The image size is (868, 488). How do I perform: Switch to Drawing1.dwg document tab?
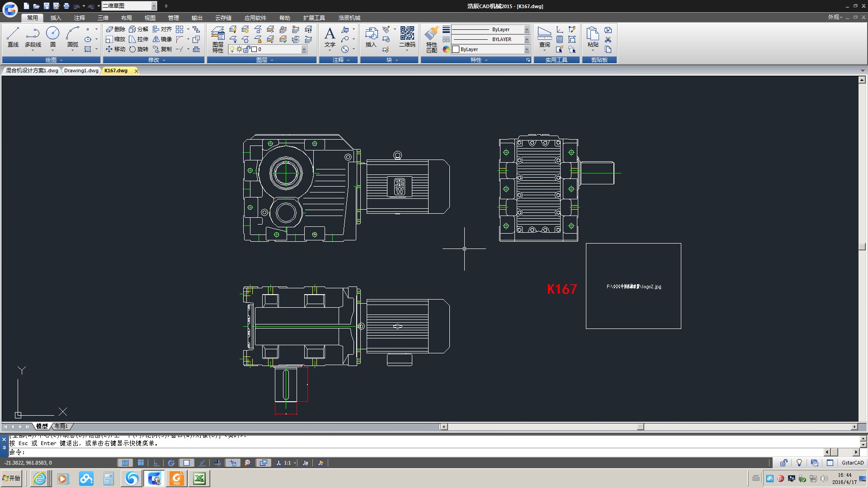[81, 70]
